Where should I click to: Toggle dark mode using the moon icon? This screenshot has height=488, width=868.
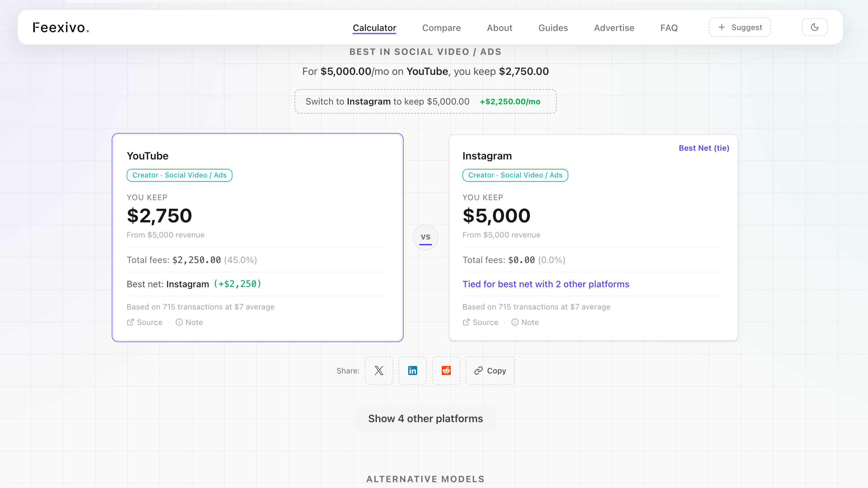click(x=815, y=27)
